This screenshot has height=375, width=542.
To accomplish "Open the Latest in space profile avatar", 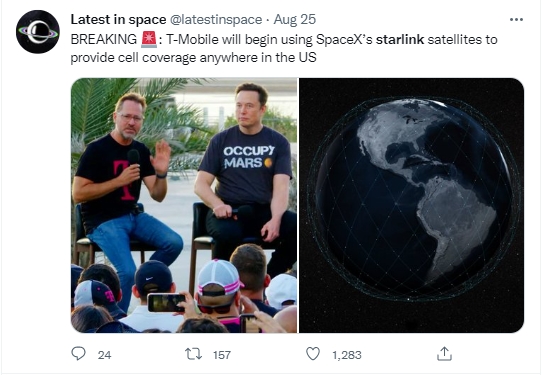I will (x=38, y=32).
